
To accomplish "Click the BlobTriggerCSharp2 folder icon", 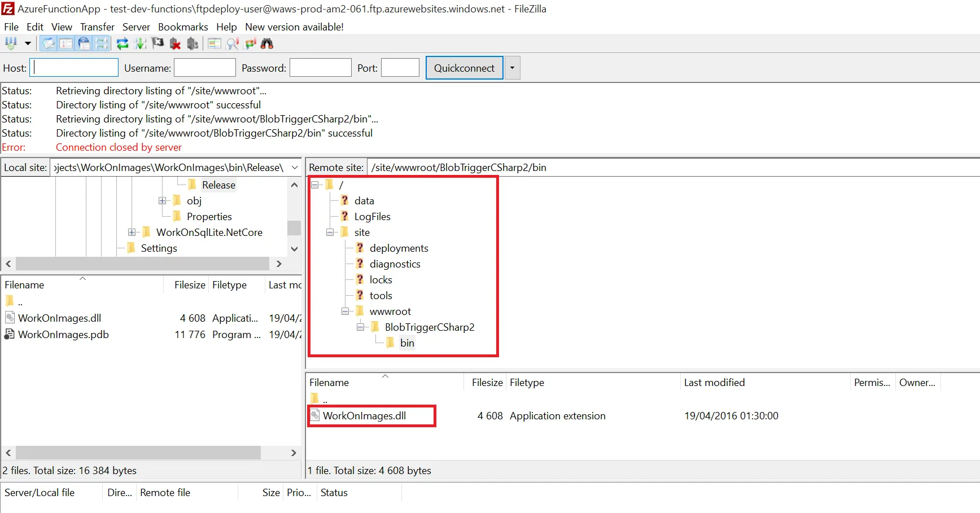I will click(x=375, y=327).
